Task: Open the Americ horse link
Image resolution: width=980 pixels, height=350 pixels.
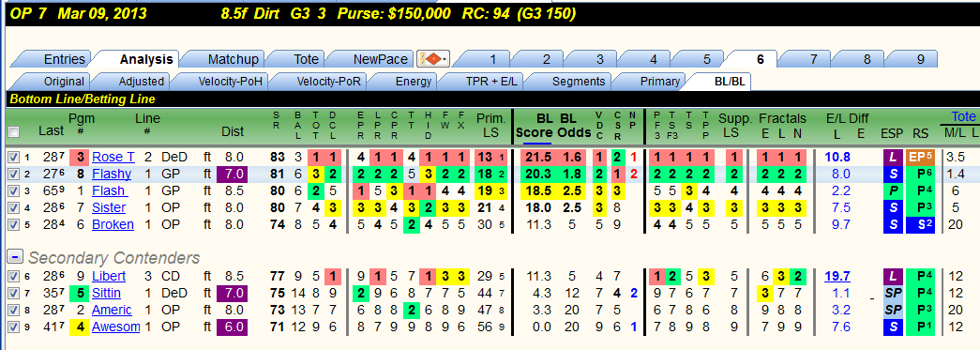Action: coord(112,310)
